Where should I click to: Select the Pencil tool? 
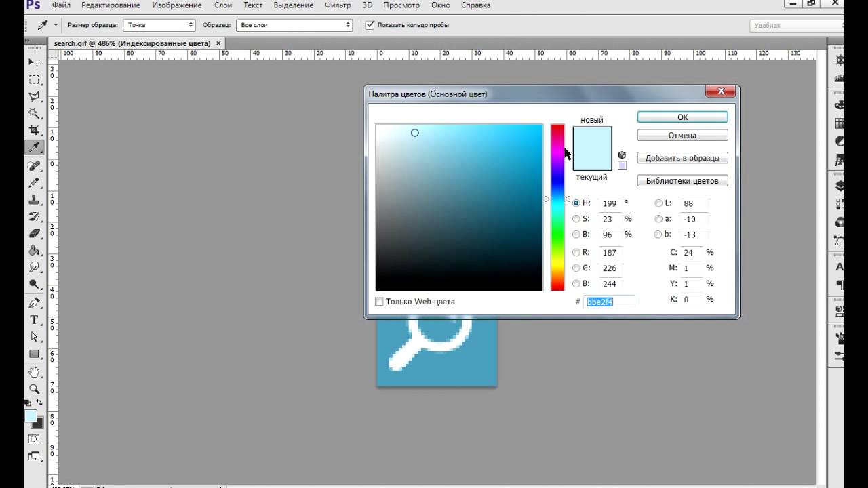[34, 182]
